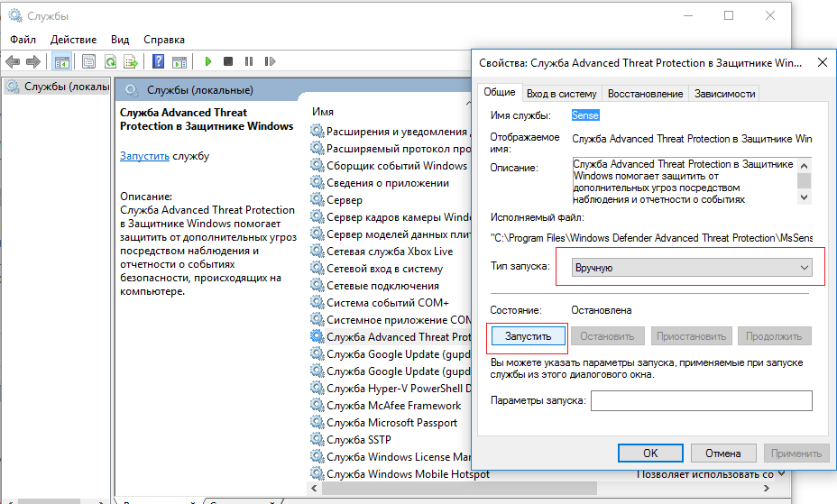The height and width of the screenshot is (504, 837).
Task: Click the Properties toolbar icon
Action: tap(88, 61)
